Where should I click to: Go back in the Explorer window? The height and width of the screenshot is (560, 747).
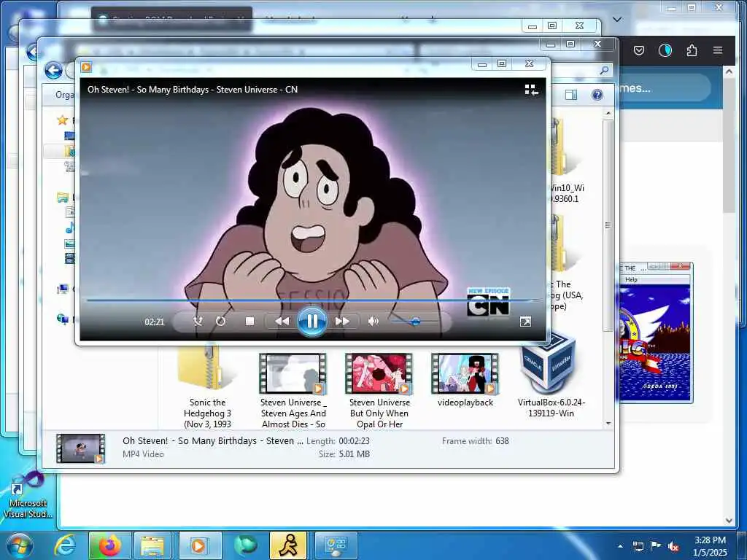53,71
